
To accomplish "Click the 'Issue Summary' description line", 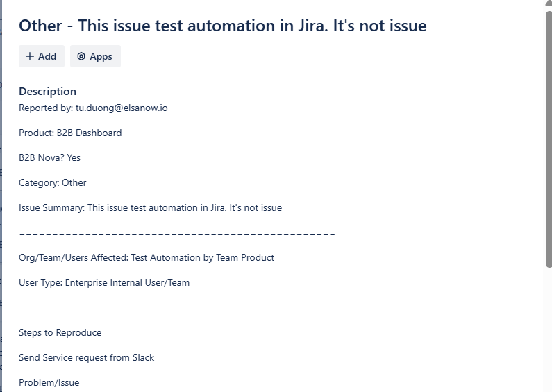I will point(150,207).
